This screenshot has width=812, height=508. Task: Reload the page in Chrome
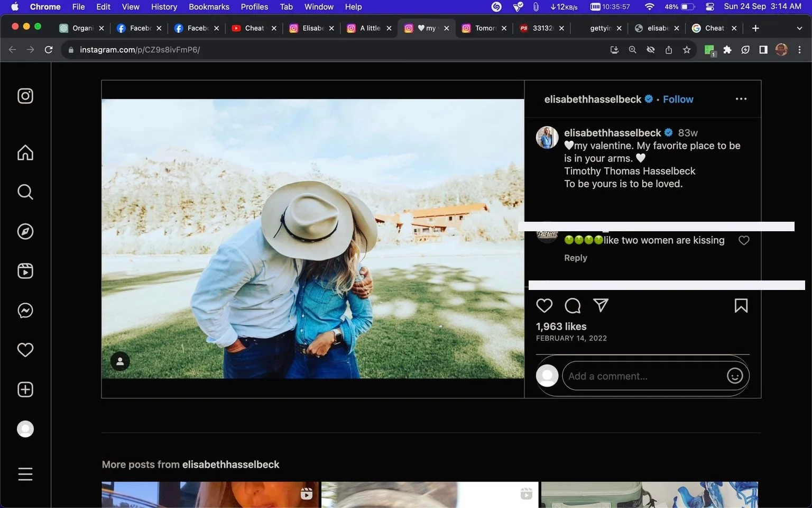pos(49,49)
